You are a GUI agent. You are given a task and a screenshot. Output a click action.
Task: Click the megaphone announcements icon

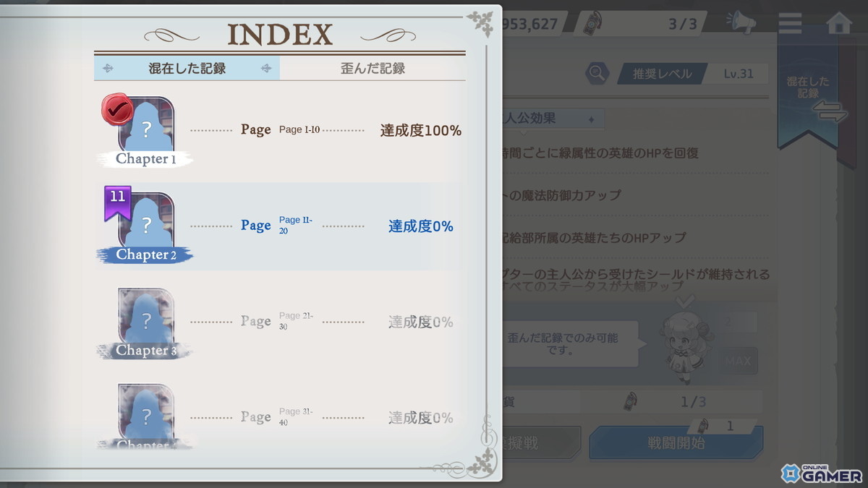coord(742,22)
